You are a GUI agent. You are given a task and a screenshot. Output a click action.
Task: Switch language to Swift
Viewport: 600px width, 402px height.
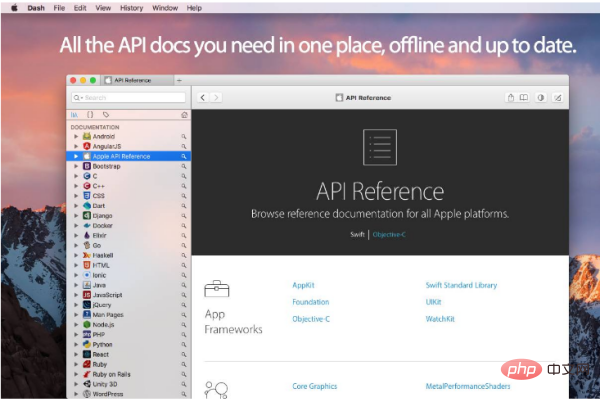click(x=357, y=234)
